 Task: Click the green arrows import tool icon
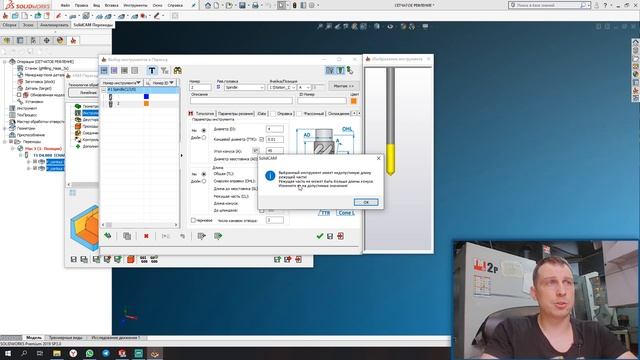[108, 236]
